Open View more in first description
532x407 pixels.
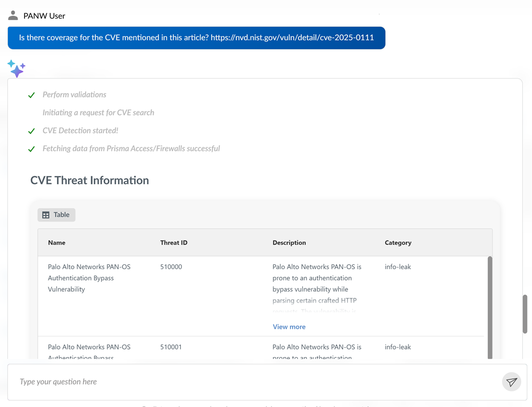click(x=289, y=327)
